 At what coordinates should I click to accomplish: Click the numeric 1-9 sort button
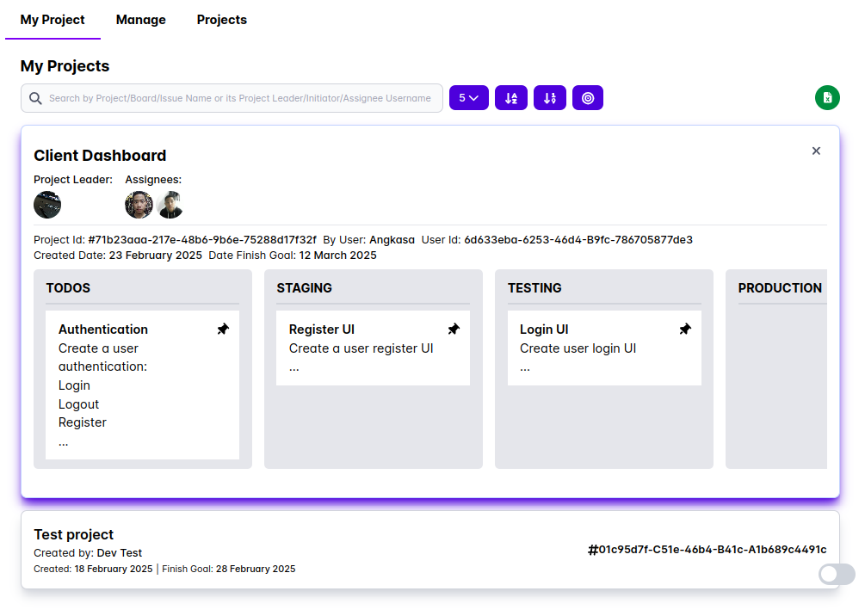tap(549, 98)
